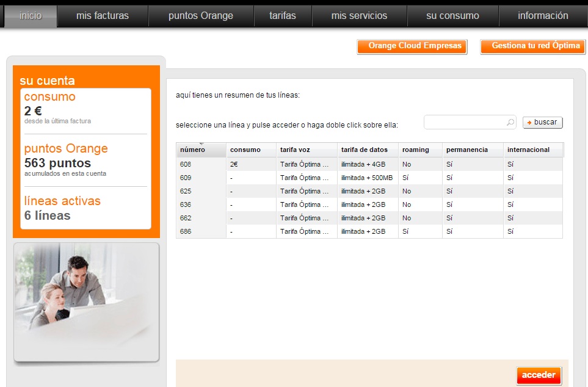Click the buscar button

point(543,122)
